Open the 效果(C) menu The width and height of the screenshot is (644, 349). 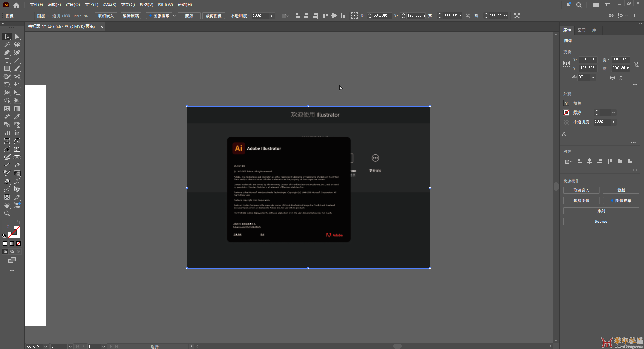[128, 5]
